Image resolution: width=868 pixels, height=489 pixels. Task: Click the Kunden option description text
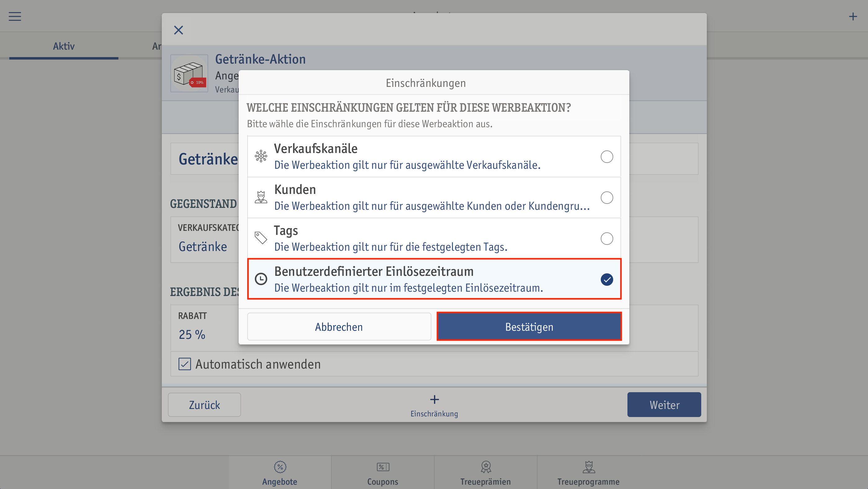click(432, 206)
